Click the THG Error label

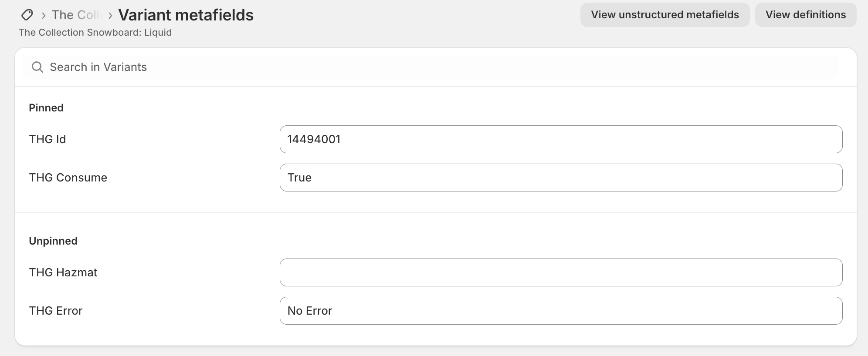[x=56, y=311]
